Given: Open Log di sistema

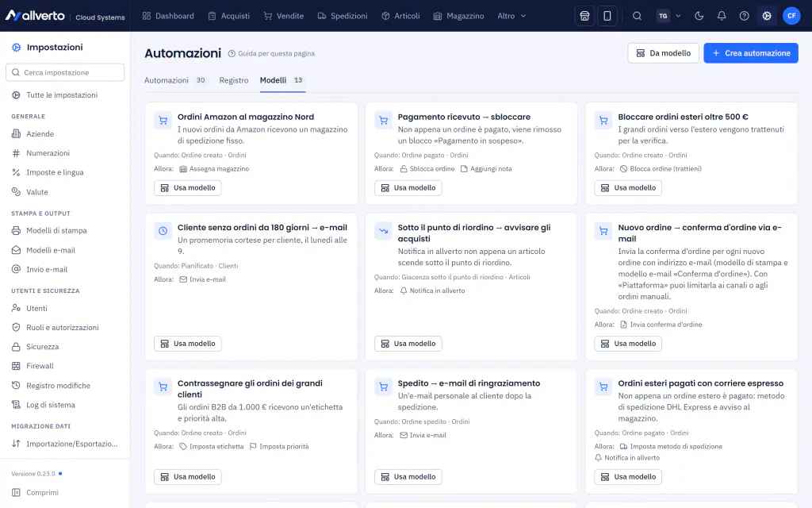Looking at the screenshot, I should (x=65, y=404).
